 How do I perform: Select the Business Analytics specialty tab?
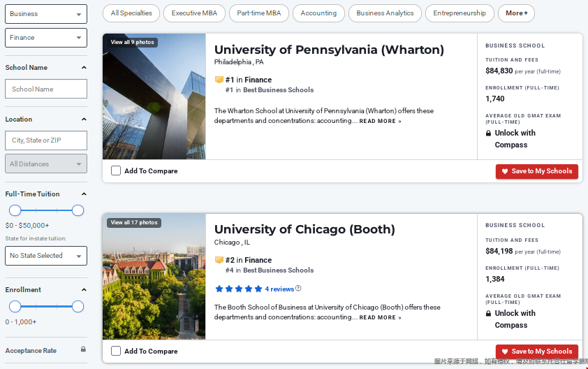coord(385,13)
